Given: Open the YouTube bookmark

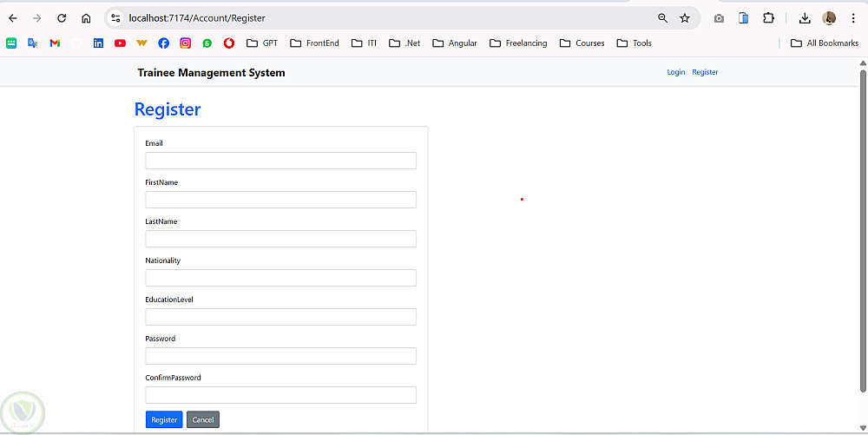Looking at the screenshot, I should point(120,43).
